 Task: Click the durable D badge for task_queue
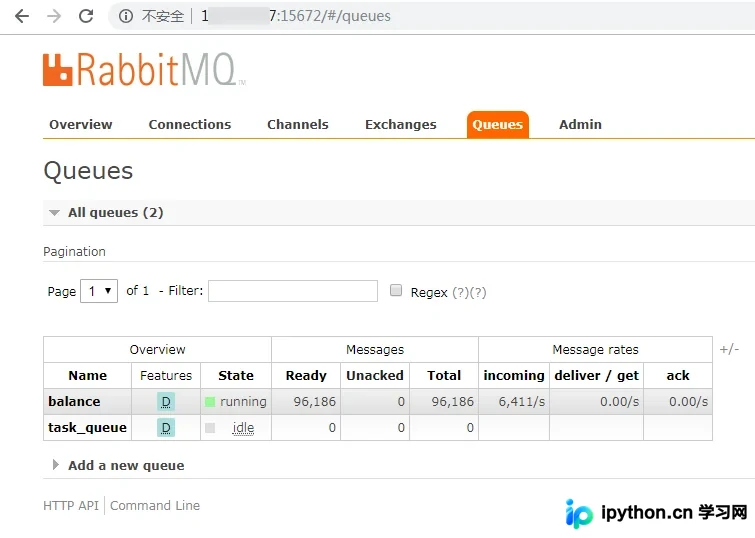coord(166,428)
